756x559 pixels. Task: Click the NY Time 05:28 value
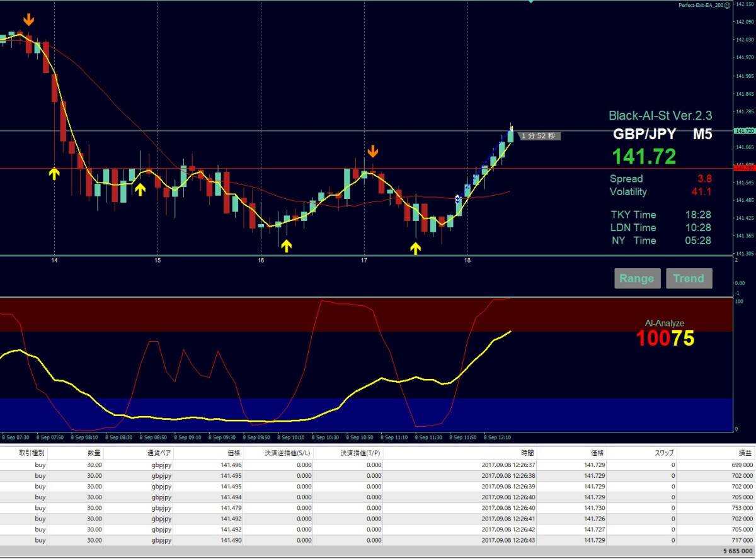coord(698,240)
